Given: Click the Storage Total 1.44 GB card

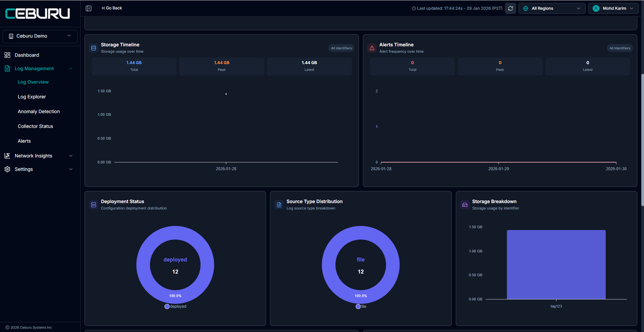Looking at the screenshot, I should click(x=134, y=66).
